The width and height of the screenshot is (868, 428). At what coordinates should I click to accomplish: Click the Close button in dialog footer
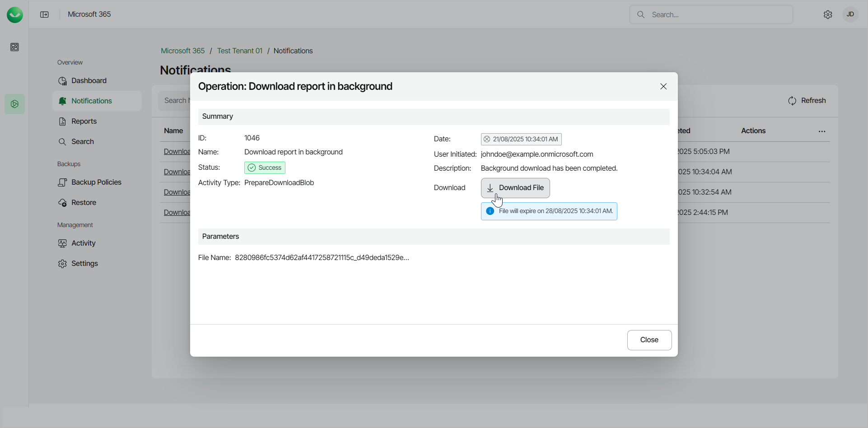[649, 340]
